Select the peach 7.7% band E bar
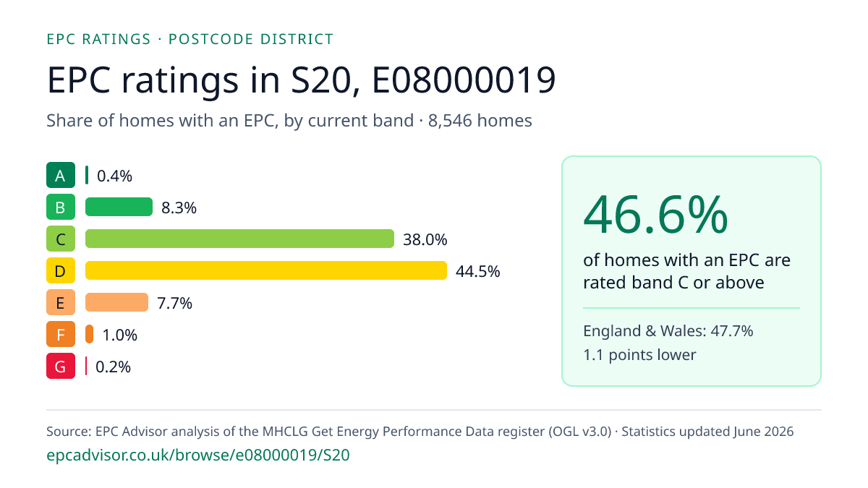The height and width of the screenshot is (488, 868). click(x=116, y=303)
